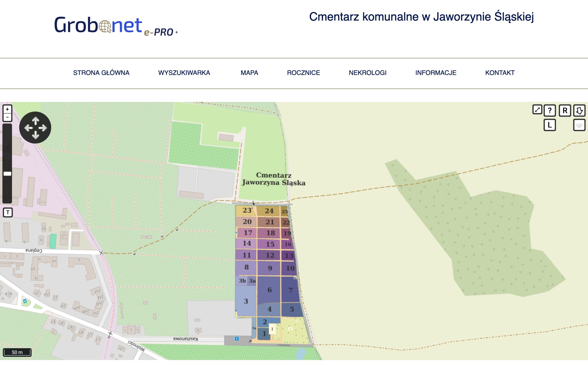Viewport: 588px width, 365px height.
Task: Click the parking P icon on the map
Action: click(x=237, y=339)
